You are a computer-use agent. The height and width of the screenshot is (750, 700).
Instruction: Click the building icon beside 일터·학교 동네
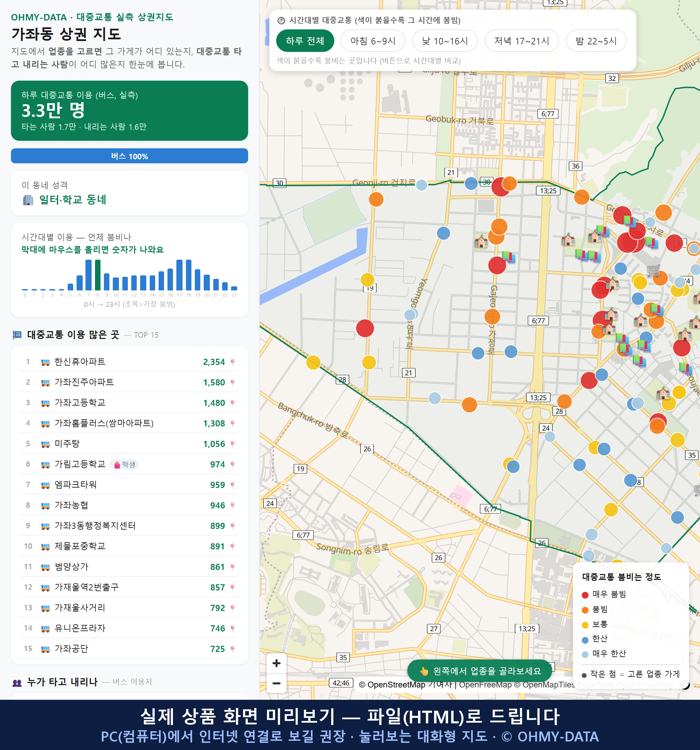coord(28,200)
